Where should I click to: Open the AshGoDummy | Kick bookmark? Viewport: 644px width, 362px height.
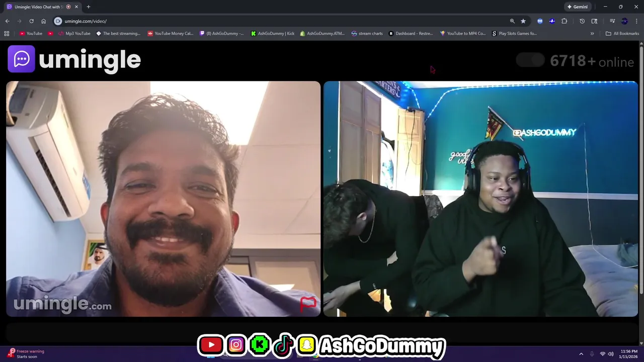pos(272,33)
